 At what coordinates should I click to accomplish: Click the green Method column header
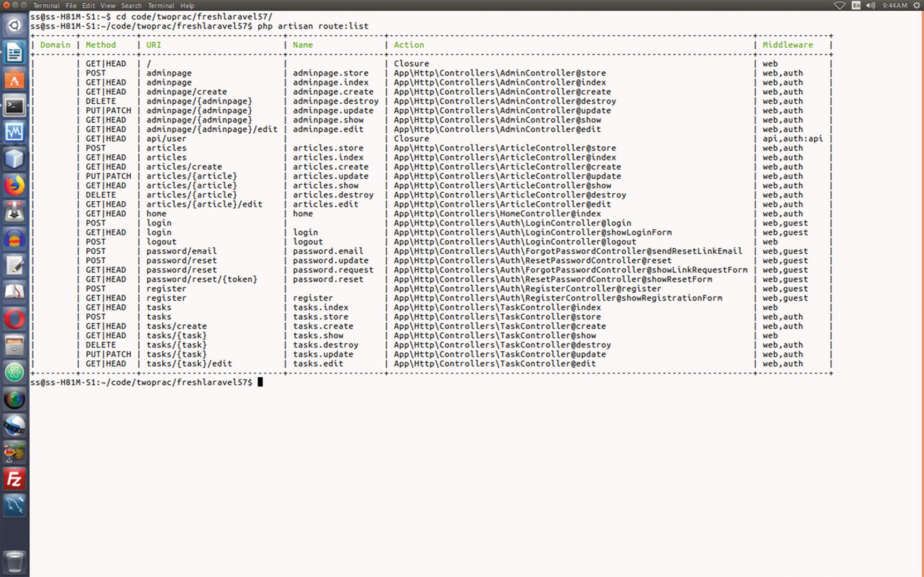pyautogui.click(x=101, y=45)
